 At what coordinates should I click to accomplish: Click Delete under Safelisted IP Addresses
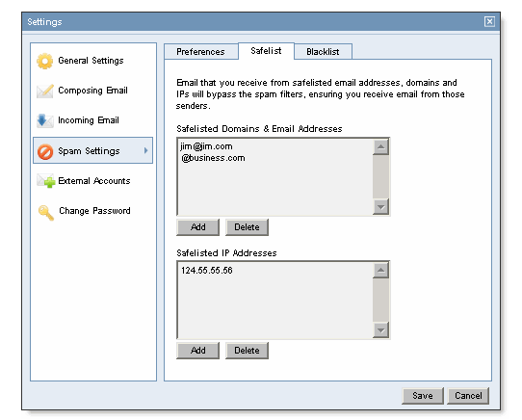click(x=247, y=351)
